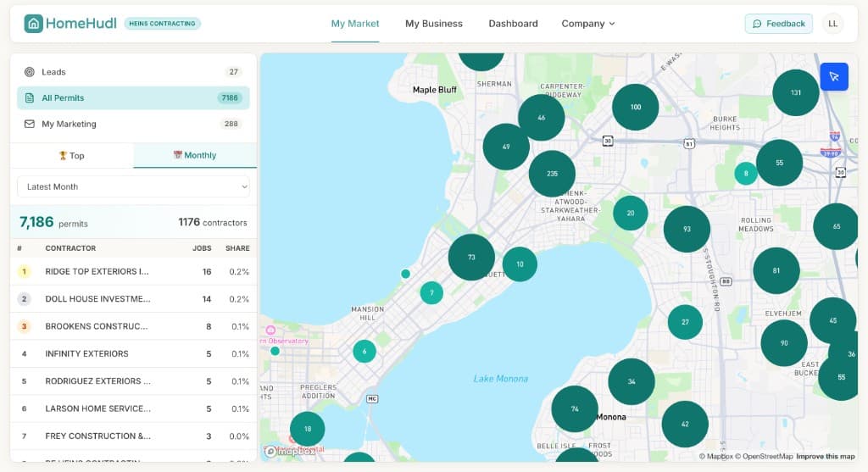Select the RODRIGUEZ EXTERIORS contractor row

click(x=133, y=381)
